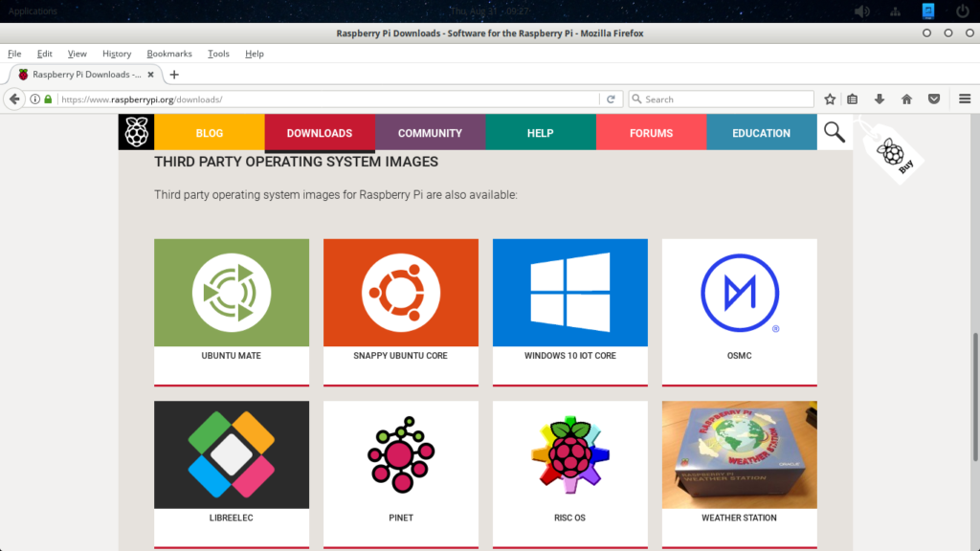980x551 pixels.
Task: Click the date and time in top panel
Action: (x=489, y=11)
